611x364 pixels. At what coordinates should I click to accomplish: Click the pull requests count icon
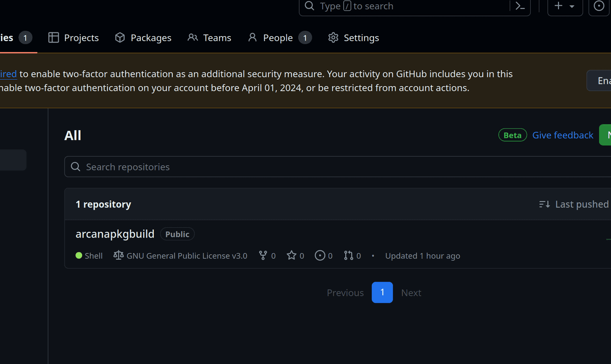348,256
